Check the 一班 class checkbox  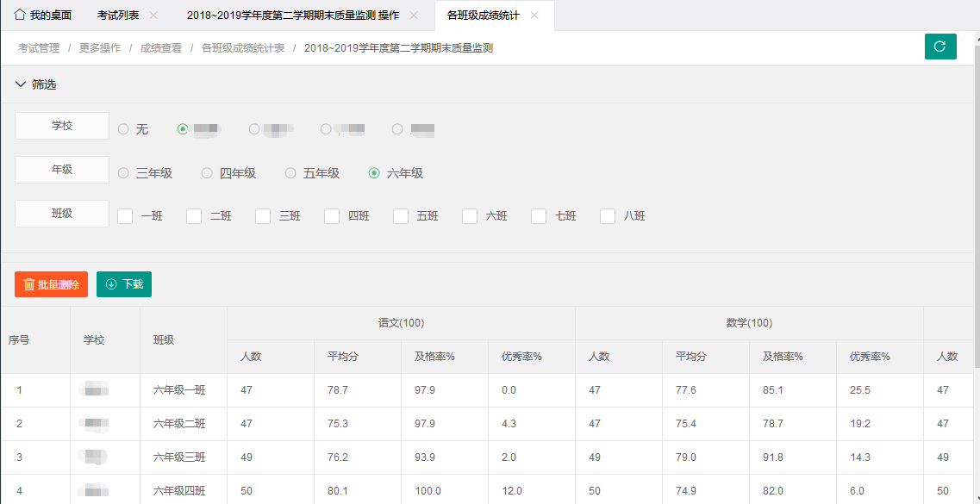(124, 216)
